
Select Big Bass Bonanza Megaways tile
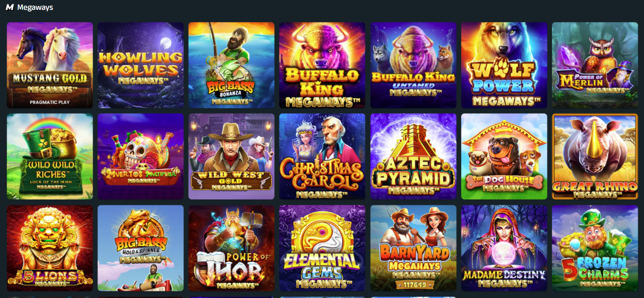click(231, 65)
